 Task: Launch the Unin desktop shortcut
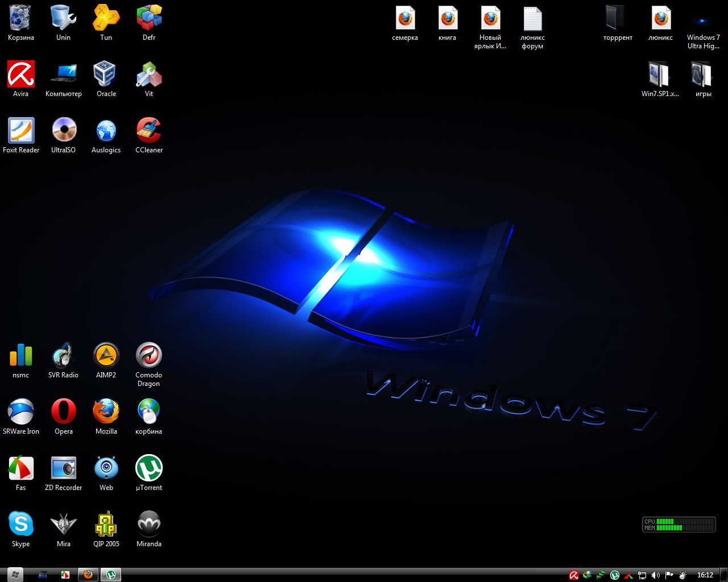pyautogui.click(x=64, y=23)
